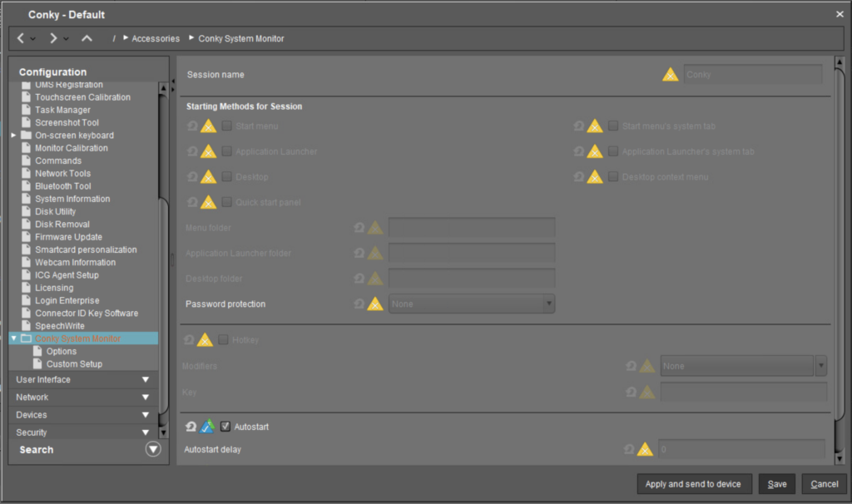This screenshot has width=852, height=504.
Task: Click the warning triangle beside Desktop checkbox
Action: (x=208, y=177)
